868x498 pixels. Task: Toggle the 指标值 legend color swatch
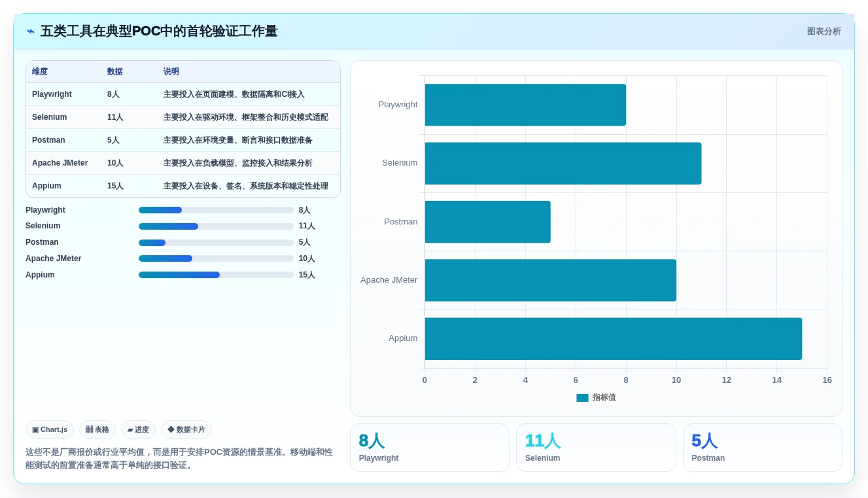pyautogui.click(x=582, y=398)
